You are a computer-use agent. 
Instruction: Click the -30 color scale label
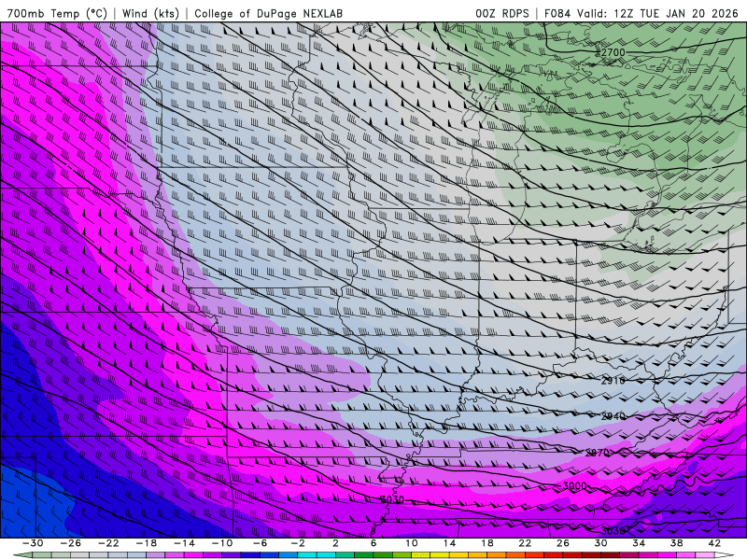[x=33, y=543]
